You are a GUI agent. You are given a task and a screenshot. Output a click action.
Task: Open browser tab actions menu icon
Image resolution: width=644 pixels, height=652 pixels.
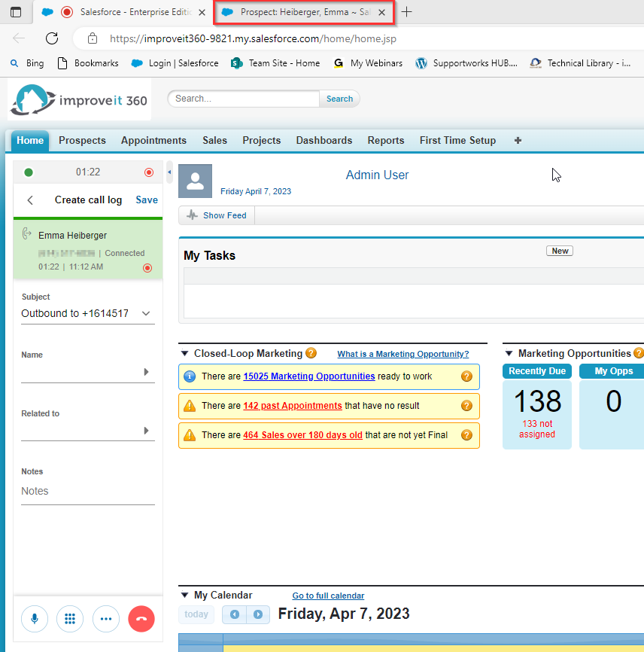coord(16,12)
